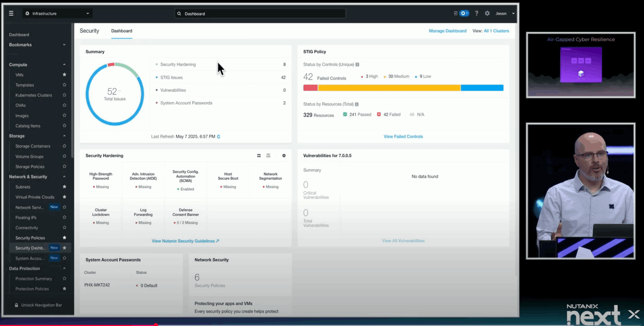The width and height of the screenshot is (644, 326).
Task: Toggle bookmark star for Templates
Action: coord(64,85)
